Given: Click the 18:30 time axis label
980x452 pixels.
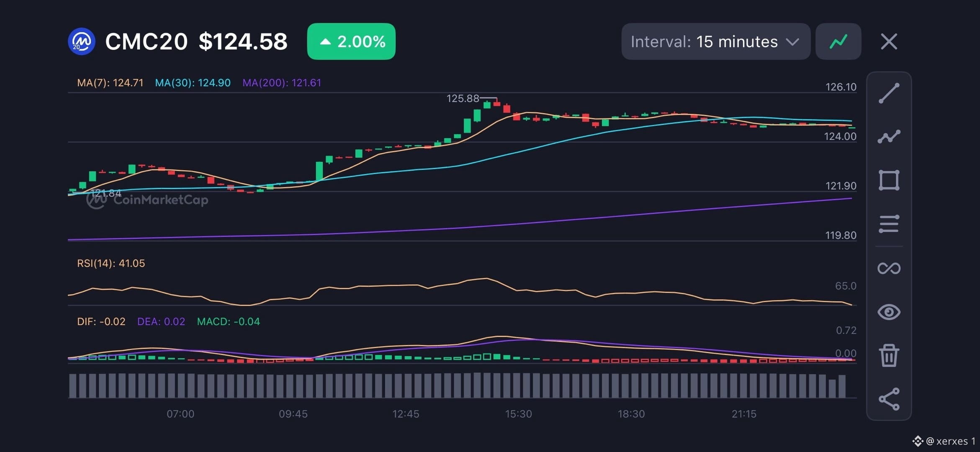Looking at the screenshot, I should (631, 414).
